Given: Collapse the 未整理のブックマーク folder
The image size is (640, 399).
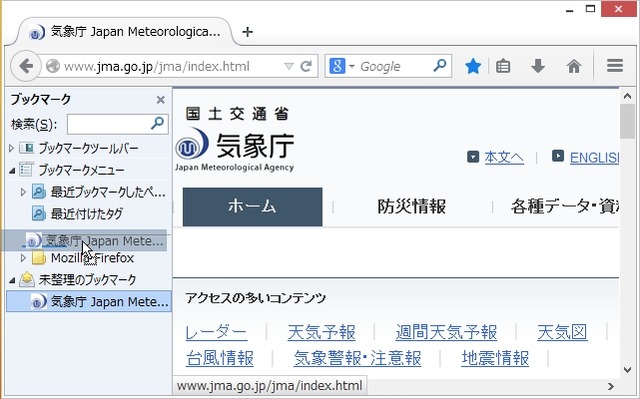Looking at the screenshot, I should pyautogui.click(x=11, y=280).
